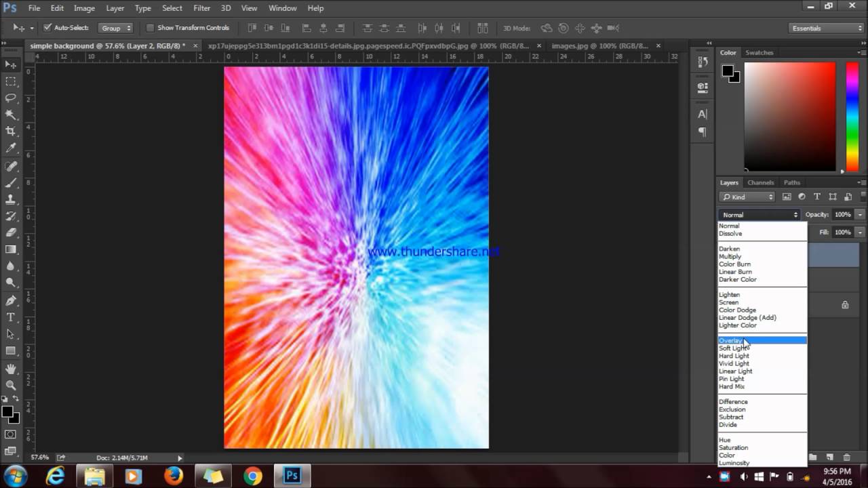This screenshot has height=488, width=868.
Task: Open the Character panel icon
Action: point(703,114)
